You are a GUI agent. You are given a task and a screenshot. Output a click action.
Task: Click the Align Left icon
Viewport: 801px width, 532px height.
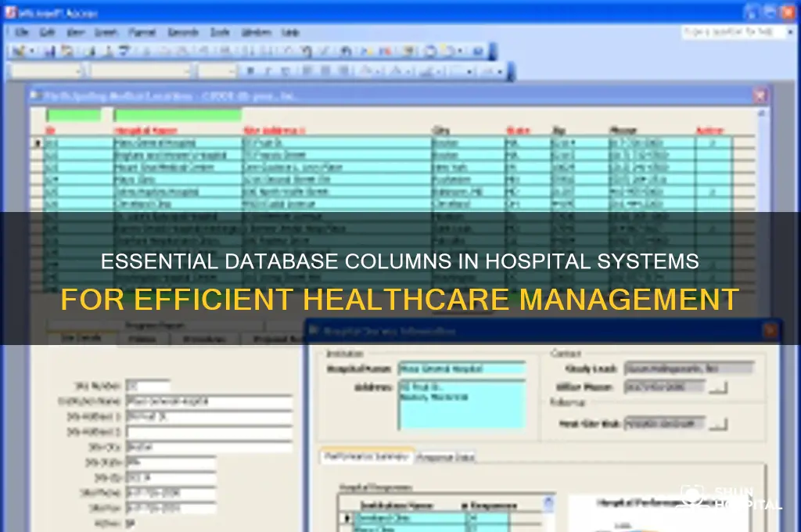point(307,70)
